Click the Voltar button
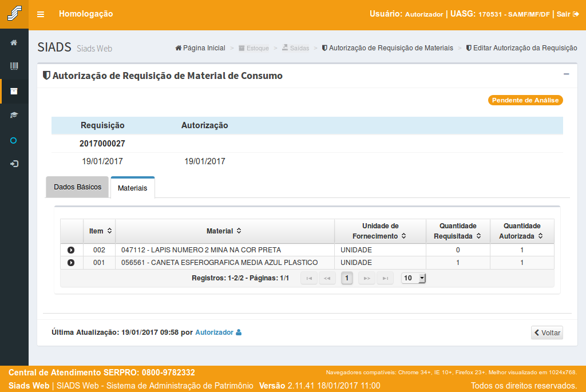The image size is (586, 392). coord(547,332)
